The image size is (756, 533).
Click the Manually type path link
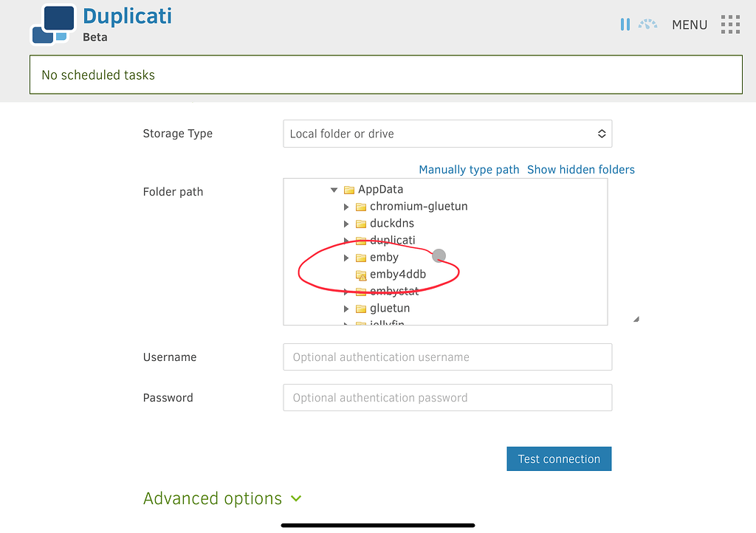coord(469,169)
